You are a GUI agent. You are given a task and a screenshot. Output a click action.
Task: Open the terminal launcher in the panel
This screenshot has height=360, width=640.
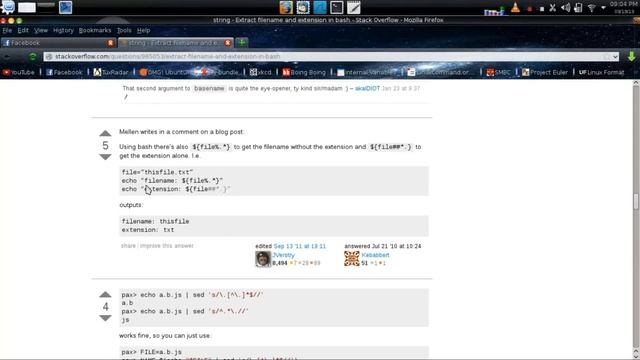coord(337,7)
